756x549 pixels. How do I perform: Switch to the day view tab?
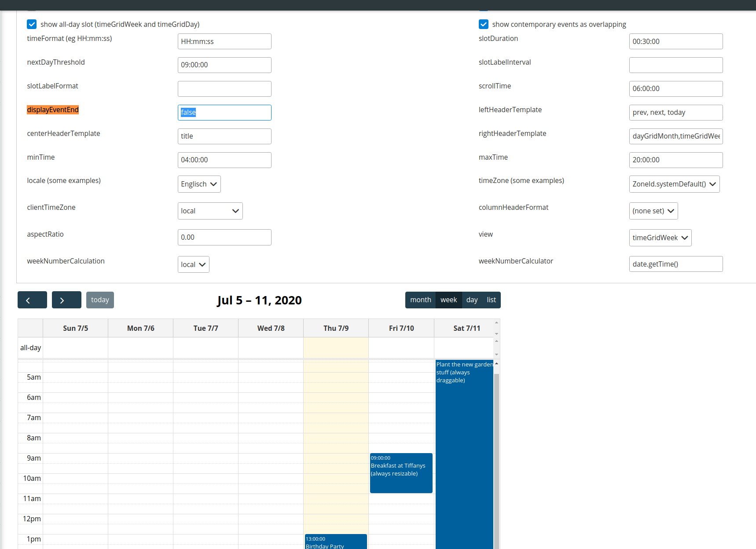(472, 300)
